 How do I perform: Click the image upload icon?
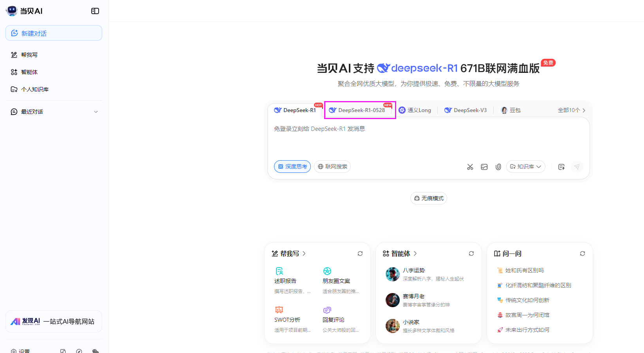tap(484, 167)
